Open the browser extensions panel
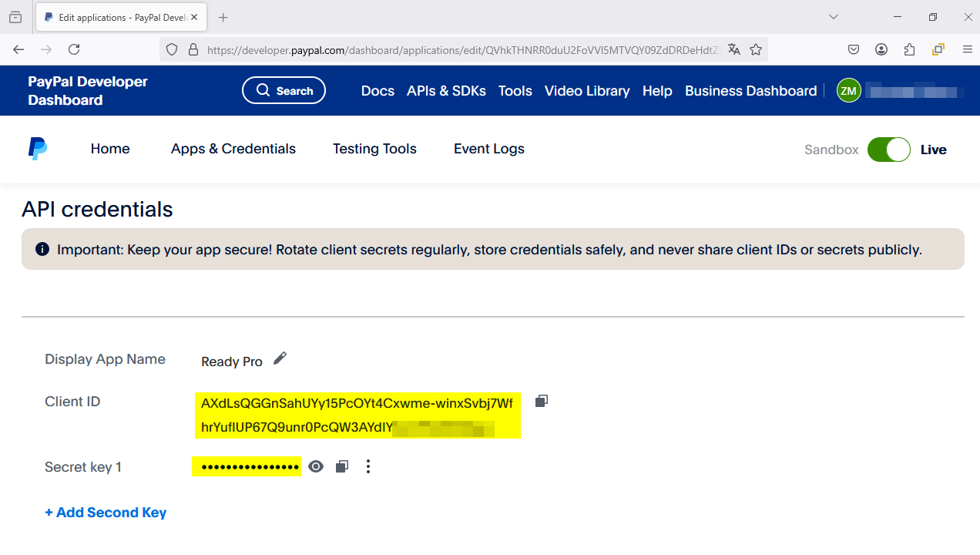Viewport: 980px width, 555px height. 909,49
